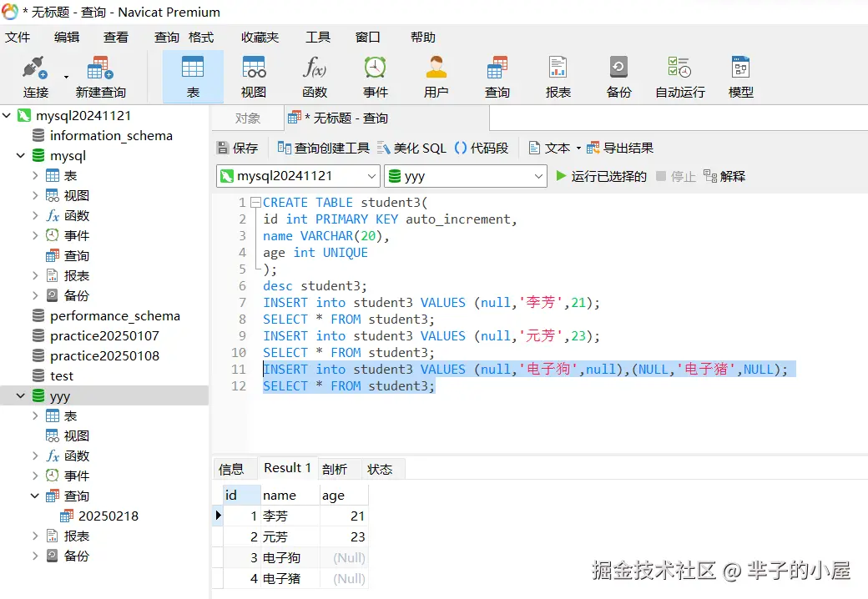Screen dimensions: 868x599
Task: Click the Explain (解释) icon
Action: tap(710, 176)
